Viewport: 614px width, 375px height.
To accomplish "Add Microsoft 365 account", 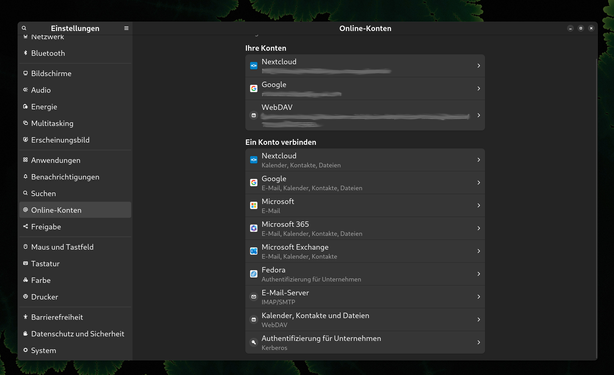I will pyautogui.click(x=365, y=228).
